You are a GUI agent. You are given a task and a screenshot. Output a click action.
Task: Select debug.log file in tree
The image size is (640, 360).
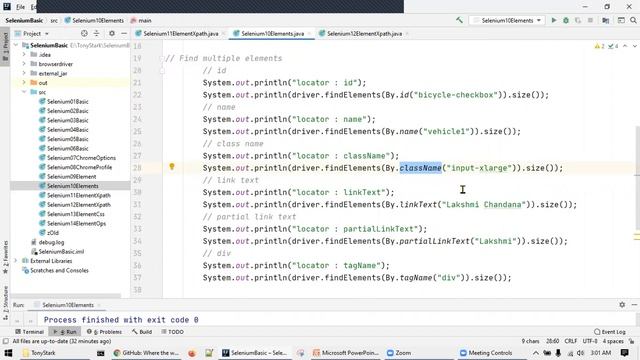click(x=51, y=242)
